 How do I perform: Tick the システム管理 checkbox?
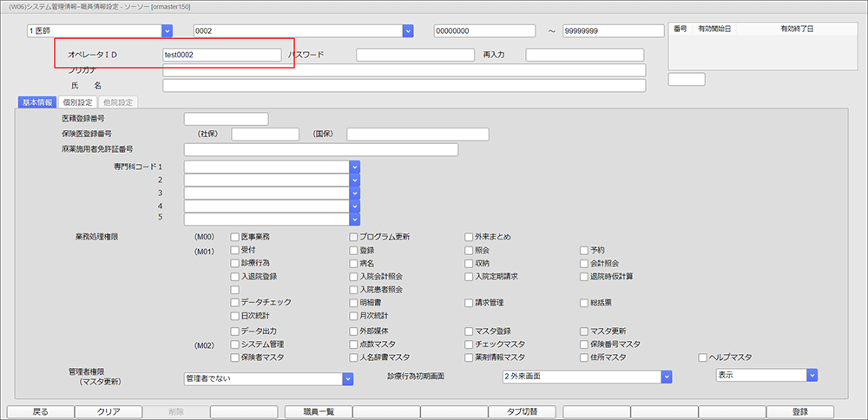click(234, 345)
